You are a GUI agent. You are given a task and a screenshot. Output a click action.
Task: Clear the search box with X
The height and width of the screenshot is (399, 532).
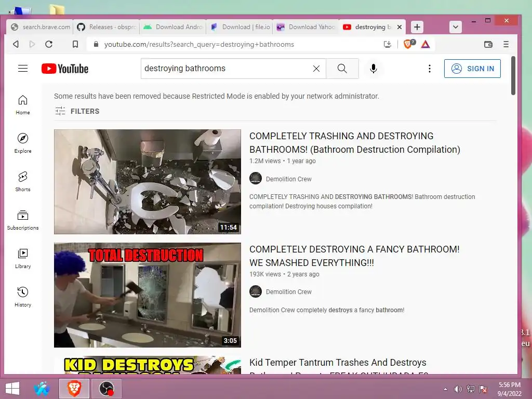pos(316,69)
